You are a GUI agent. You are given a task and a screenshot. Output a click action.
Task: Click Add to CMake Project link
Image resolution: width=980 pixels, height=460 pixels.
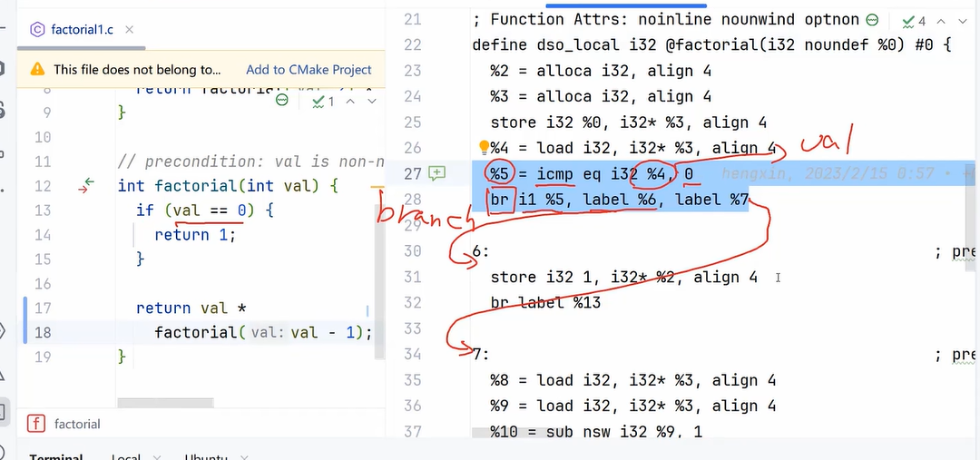[309, 69]
